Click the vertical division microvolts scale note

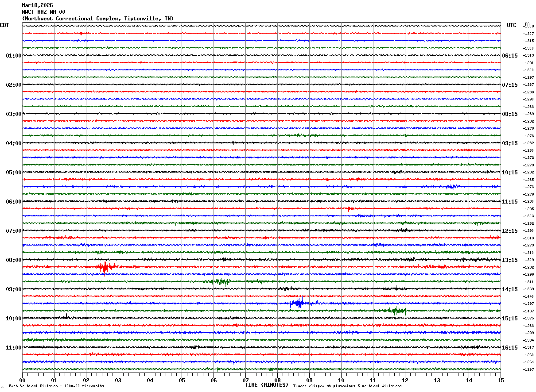56,386
